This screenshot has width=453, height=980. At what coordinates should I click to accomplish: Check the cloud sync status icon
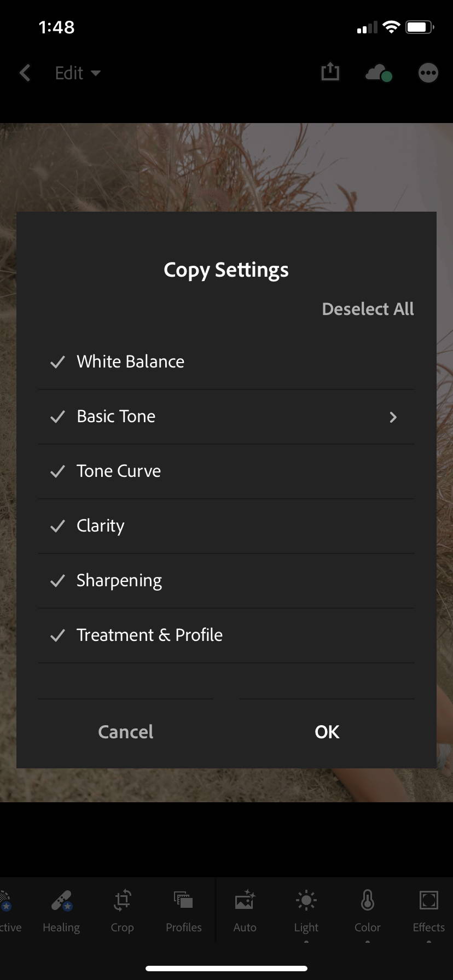pos(379,73)
